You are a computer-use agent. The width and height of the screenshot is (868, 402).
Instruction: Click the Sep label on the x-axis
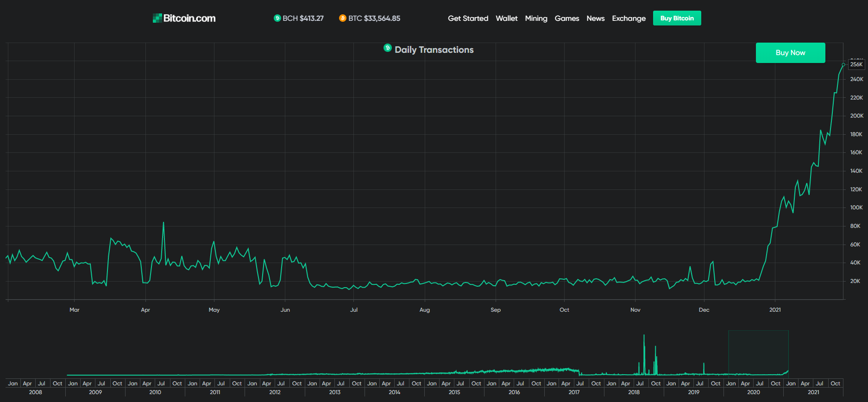[496, 310]
